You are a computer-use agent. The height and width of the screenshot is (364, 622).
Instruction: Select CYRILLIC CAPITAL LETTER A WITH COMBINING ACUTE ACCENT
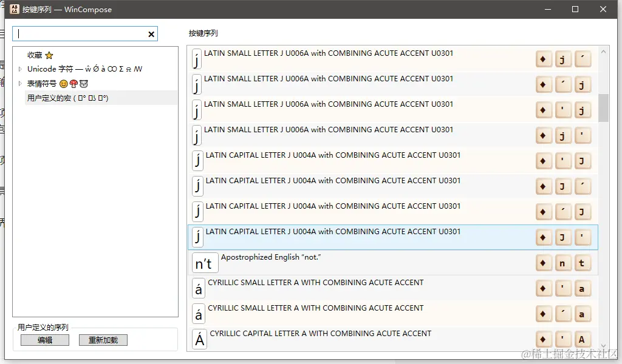[x=393, y=340]
